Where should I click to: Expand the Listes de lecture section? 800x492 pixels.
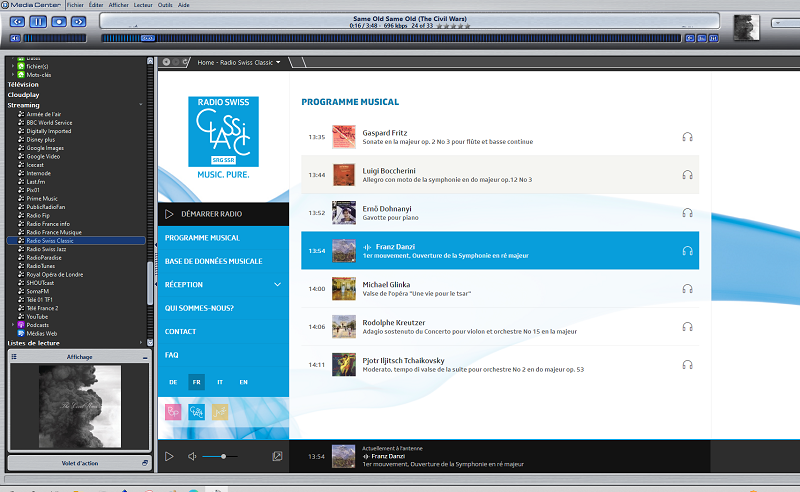coord(141,343)
